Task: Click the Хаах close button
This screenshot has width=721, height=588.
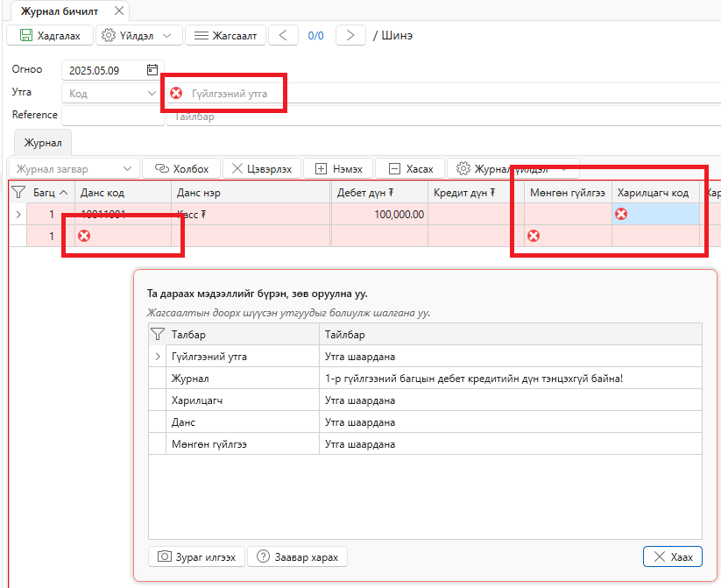Action: [673, 556]
